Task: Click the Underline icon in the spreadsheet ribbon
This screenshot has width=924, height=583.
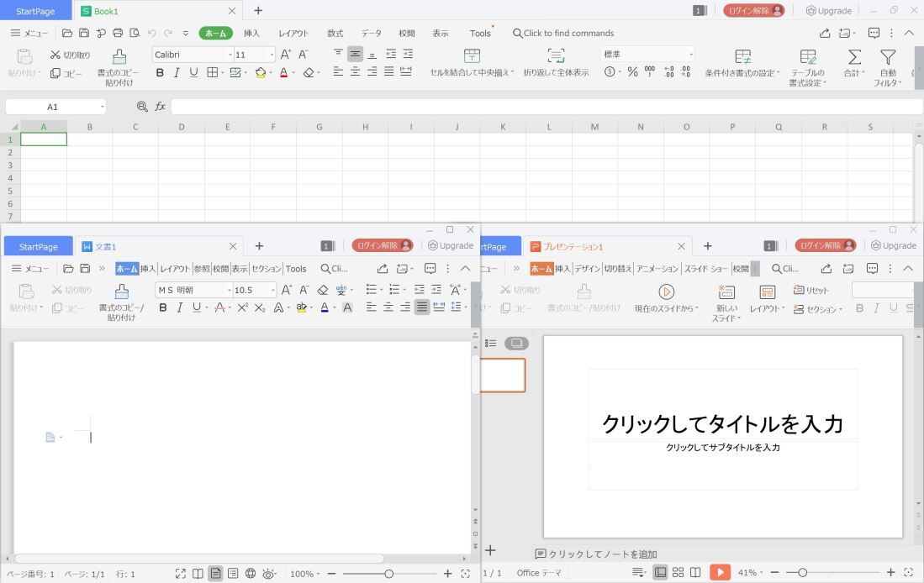Action: (x=194, y=73)
